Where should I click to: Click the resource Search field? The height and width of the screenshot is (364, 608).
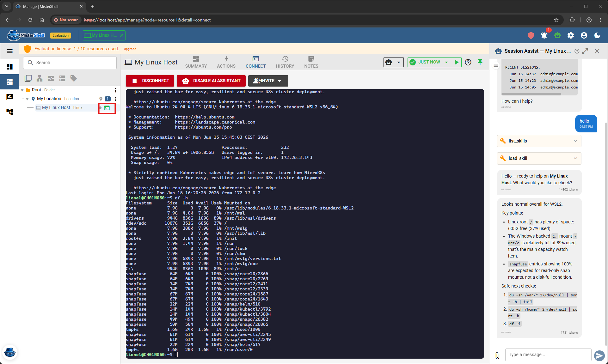(x=70, y=63)
